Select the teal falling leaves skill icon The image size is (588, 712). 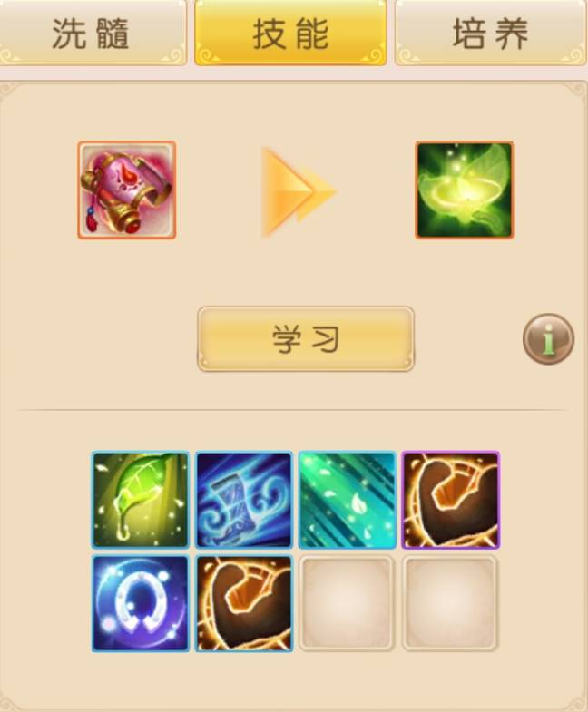pyautogui.click(x=348, y=500)
